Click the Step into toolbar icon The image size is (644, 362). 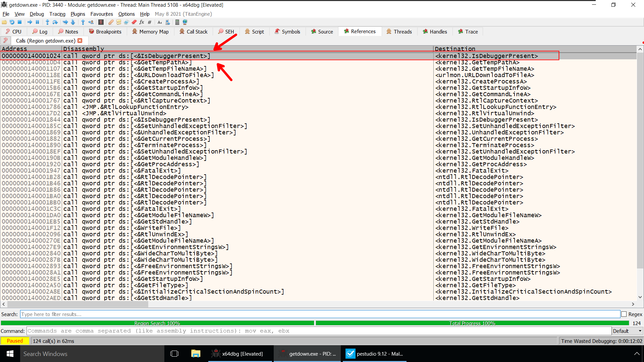[x=47, y=22]
